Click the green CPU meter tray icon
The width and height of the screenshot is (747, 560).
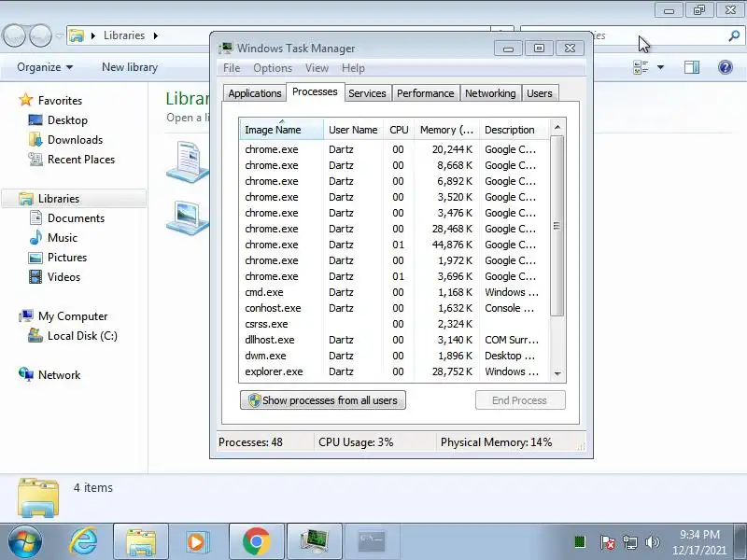tap(580, 542)
